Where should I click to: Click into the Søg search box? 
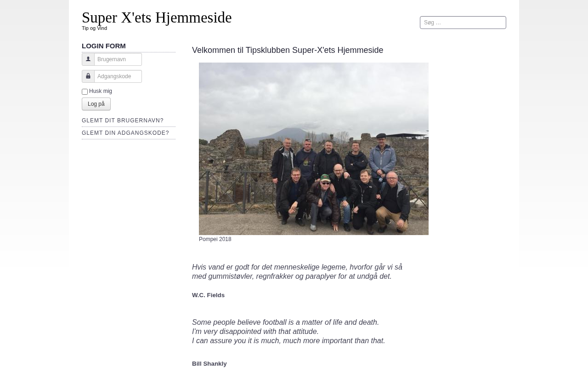pos(463,23)
